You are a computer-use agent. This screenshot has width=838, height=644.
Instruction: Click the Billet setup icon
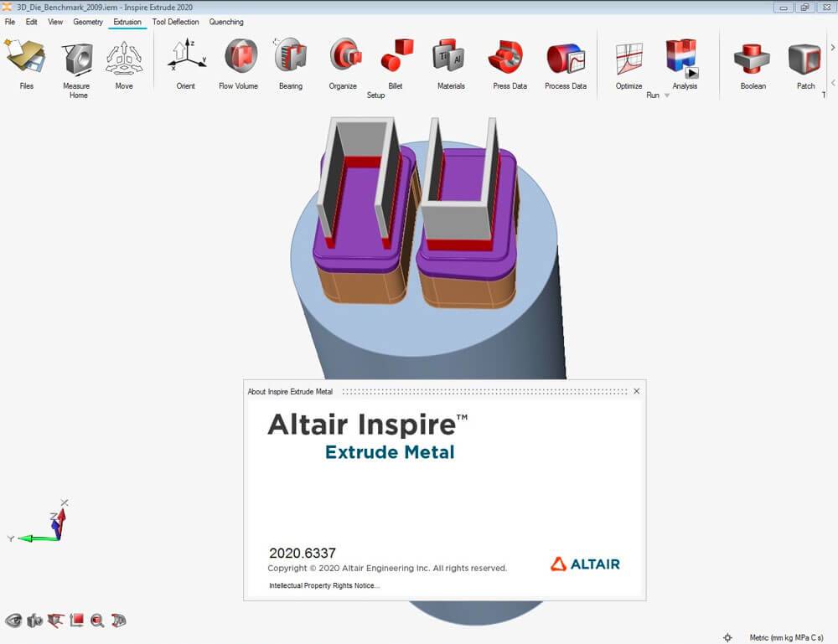point(396,57)
